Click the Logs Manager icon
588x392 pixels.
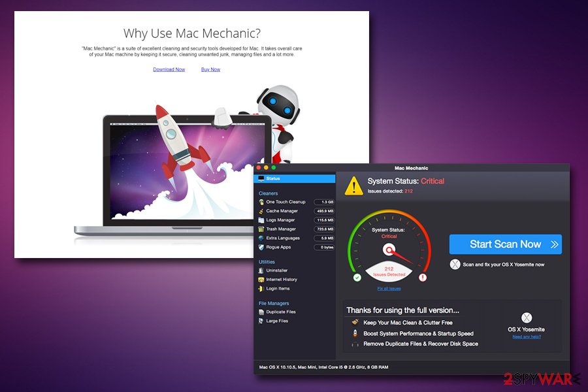tap(261, 220)
